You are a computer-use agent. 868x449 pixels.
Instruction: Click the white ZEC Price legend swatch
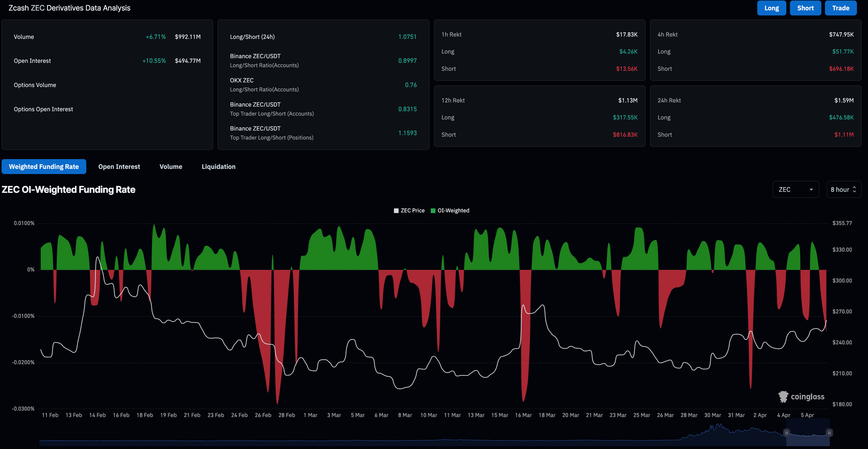[x=396, y=211]
